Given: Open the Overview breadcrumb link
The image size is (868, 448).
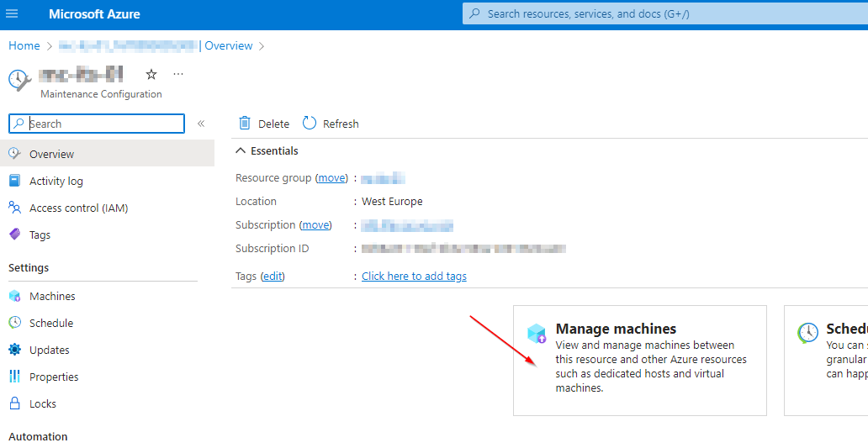Looking at the screenshot, I should click(x=229, y=46).
